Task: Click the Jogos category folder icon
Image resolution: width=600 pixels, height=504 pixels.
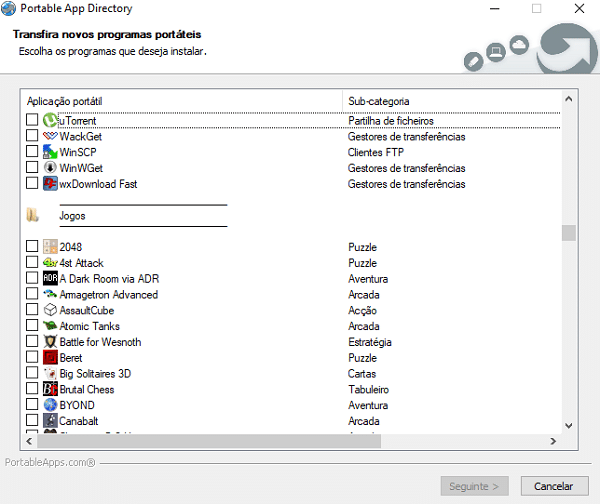Action: [x=33, y=215]
